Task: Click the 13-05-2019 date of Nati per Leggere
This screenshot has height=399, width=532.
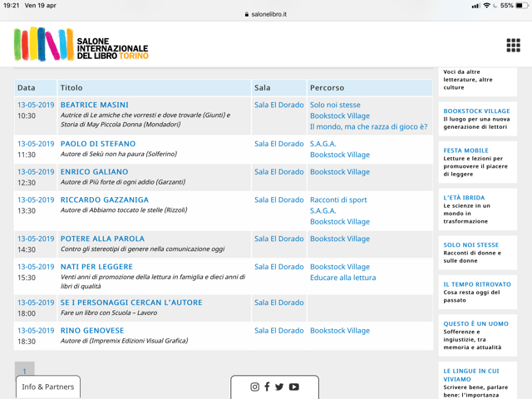Action: [36, 267]
